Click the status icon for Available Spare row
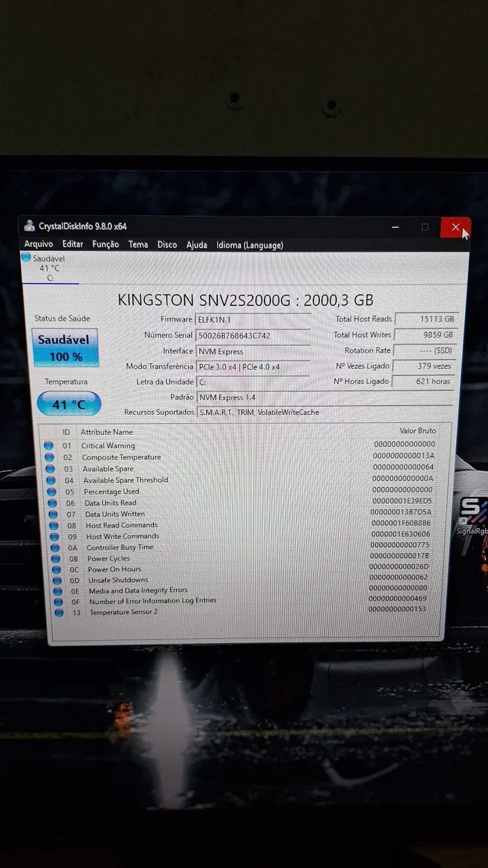488x868 pixels. [x=50, y=469]
